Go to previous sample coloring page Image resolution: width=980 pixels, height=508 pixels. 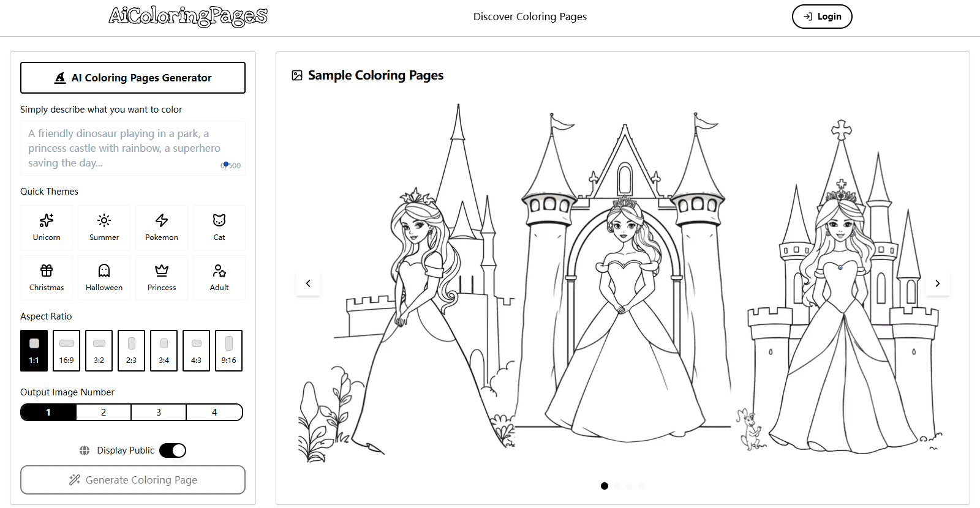tap(308, 283)
